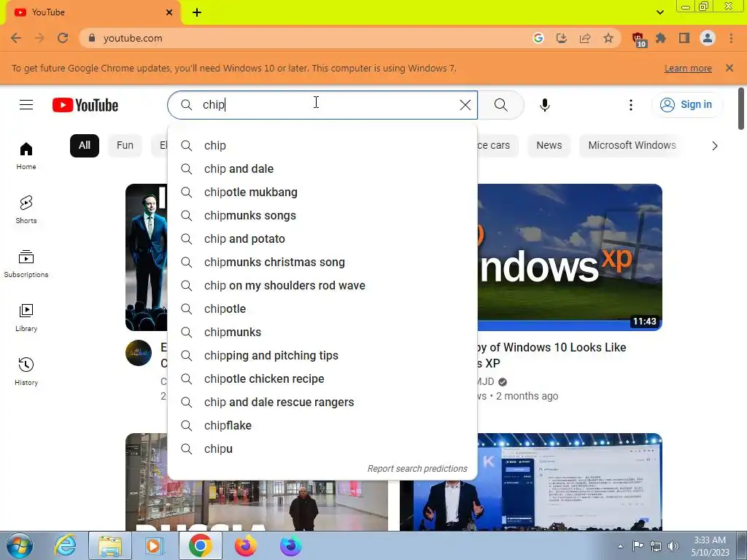Click the Sign in button
This screenshot has height=560, width=747.
[686, 105]
